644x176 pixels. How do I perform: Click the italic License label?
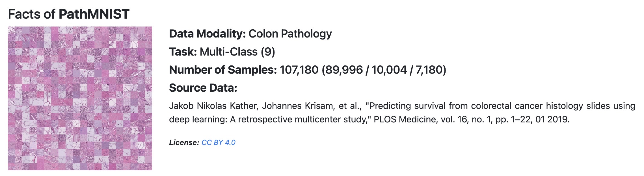tap(184, 142)
